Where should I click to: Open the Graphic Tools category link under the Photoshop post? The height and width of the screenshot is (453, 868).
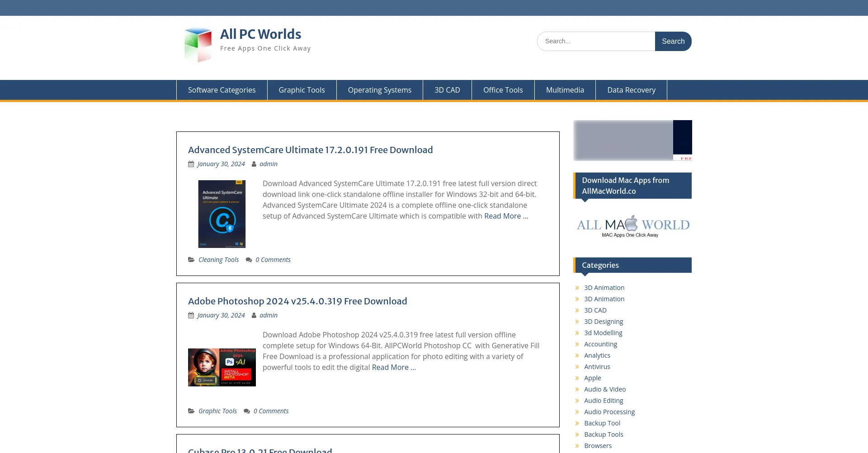pyautogui.click(x=217, y=411)
